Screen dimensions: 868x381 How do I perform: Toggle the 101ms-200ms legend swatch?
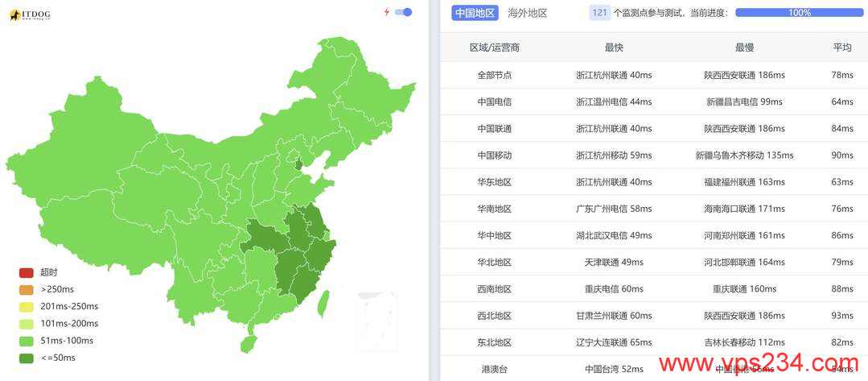click(x=27, y=324)
